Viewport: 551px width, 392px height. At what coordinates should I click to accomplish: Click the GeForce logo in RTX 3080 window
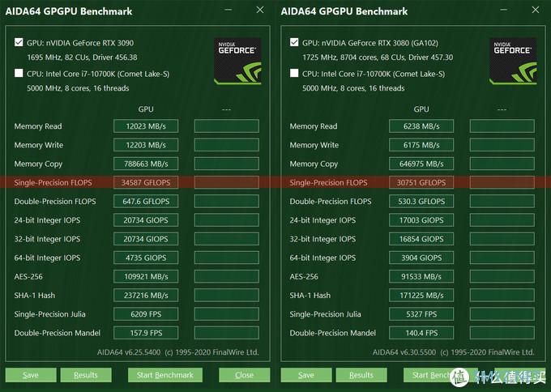pos(513,61)
